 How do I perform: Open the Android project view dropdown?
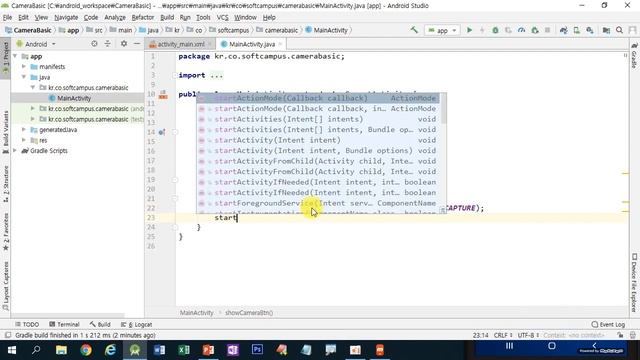36,44
